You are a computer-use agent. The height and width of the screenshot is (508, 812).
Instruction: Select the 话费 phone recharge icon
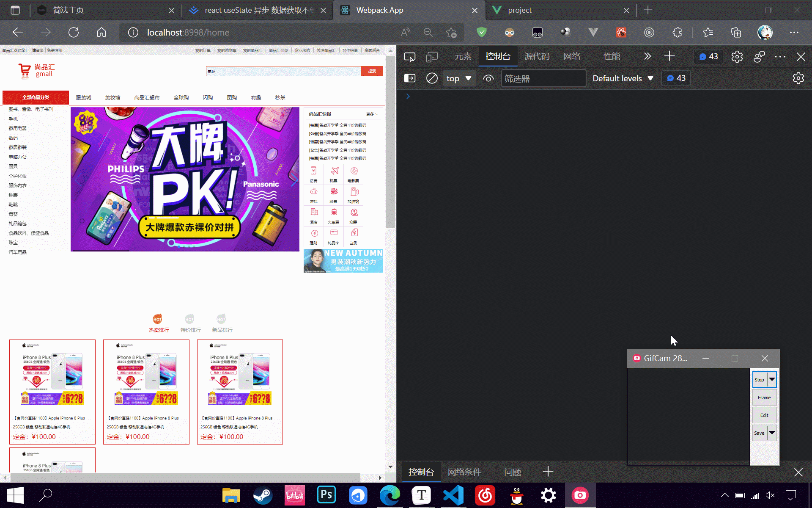(x=313, y=174)
